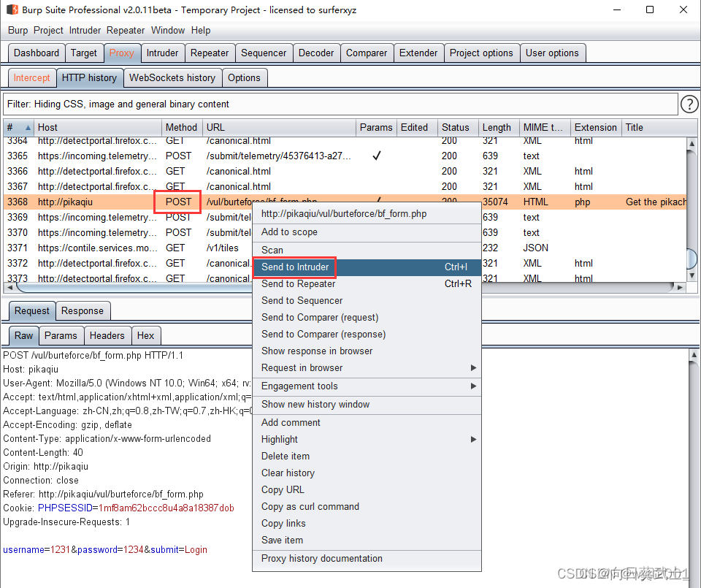
Task: Toggle sort arrow in the # column header
Action: pos(28,127)
